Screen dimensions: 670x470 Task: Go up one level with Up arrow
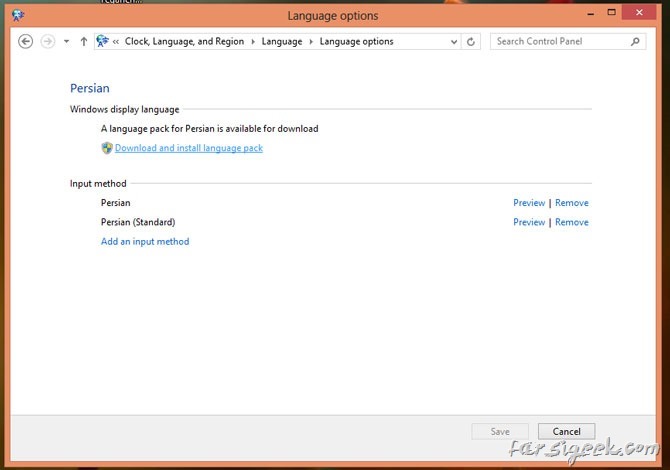(x=84, y=41)
